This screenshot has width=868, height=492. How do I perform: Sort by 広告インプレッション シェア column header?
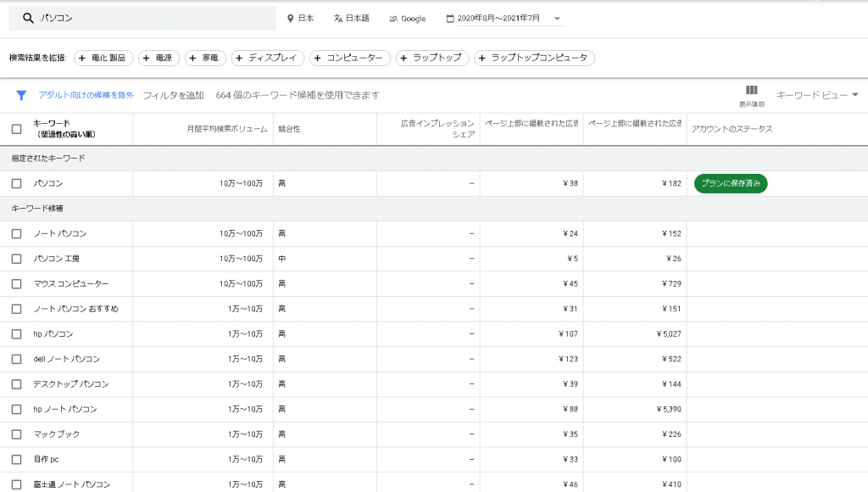pos(437,129)
